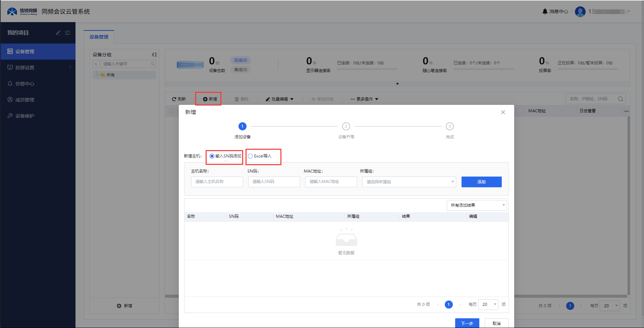Click the three-dot column settings icon
Viewport: 644px width, 328px height.
pos(626,111)
